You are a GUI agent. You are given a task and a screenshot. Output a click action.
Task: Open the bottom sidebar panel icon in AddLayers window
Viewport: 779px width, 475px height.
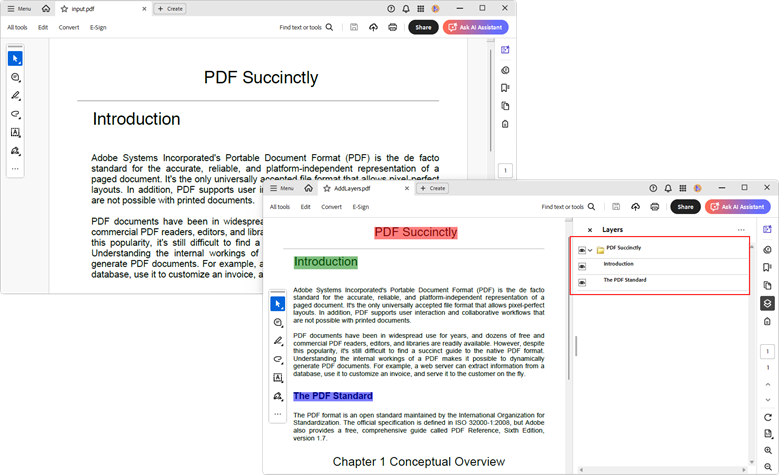coord(768,321)
